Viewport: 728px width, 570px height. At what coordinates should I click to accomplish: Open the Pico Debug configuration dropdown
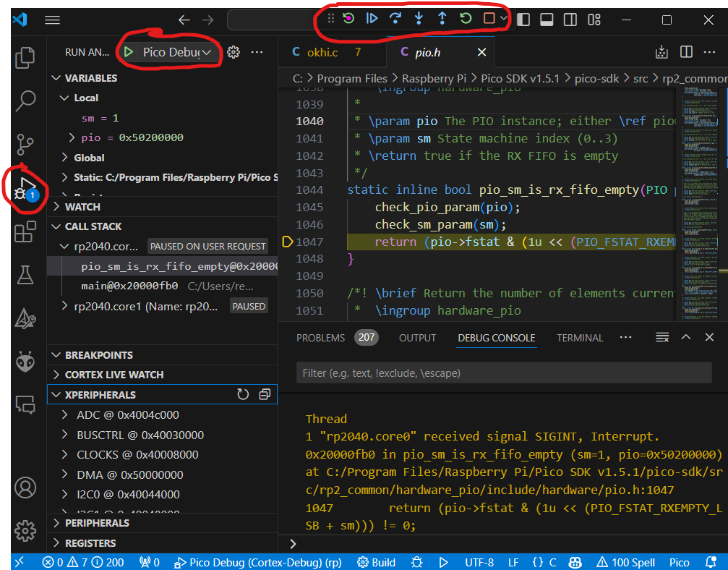[177, 52]
